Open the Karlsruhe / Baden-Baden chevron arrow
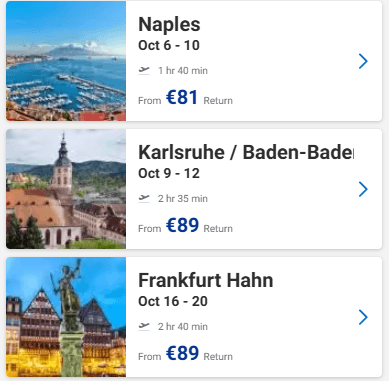Image resolution: width=389 pixels, height=381 pixels. point(363,189)
